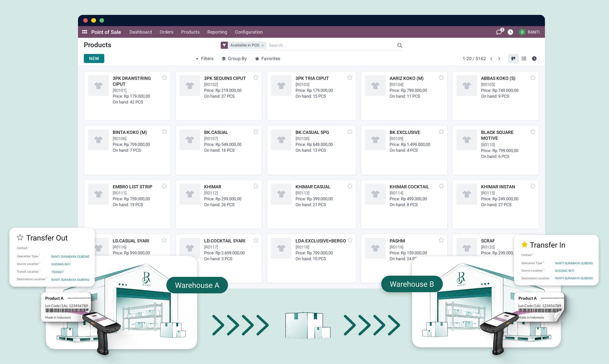Click the product search input field
This screenshot has height=364, width=609.
pos(331,45)
